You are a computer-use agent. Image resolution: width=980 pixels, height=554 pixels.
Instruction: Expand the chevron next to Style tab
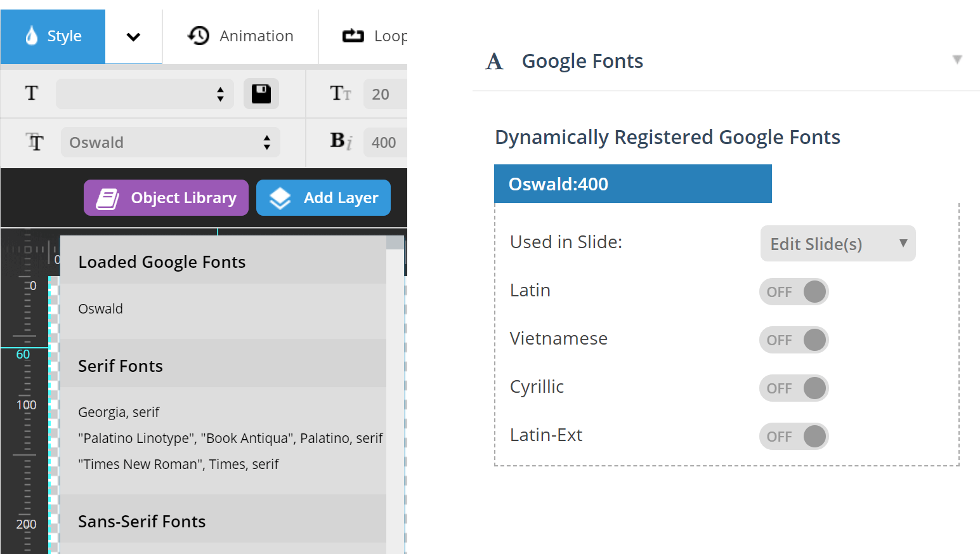133,36
